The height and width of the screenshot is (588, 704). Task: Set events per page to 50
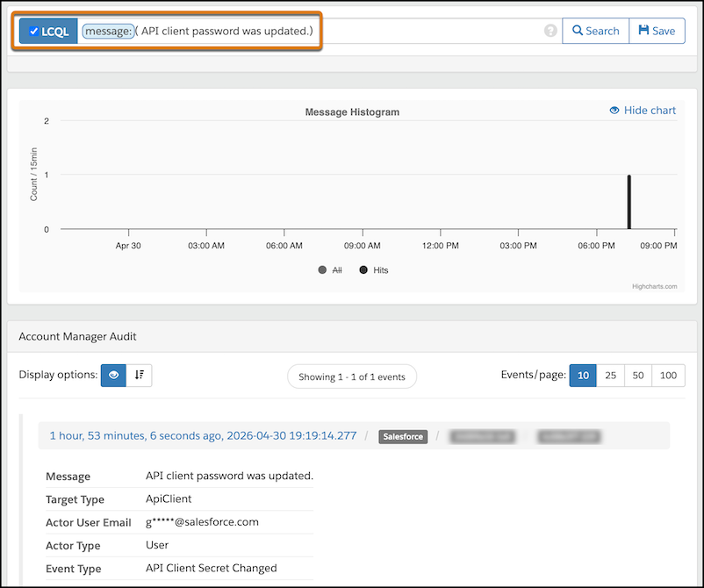point(638,376)
